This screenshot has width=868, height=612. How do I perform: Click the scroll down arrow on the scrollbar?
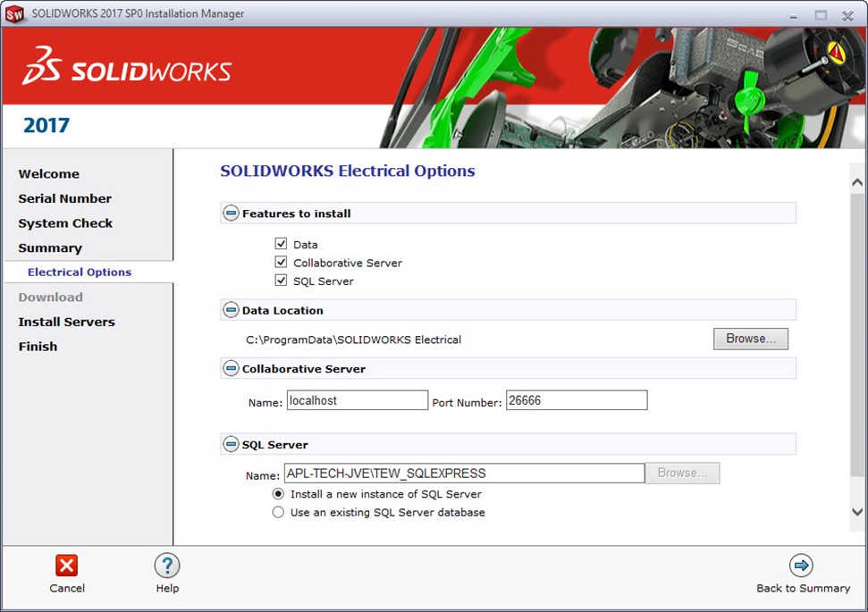coord(857,512)
